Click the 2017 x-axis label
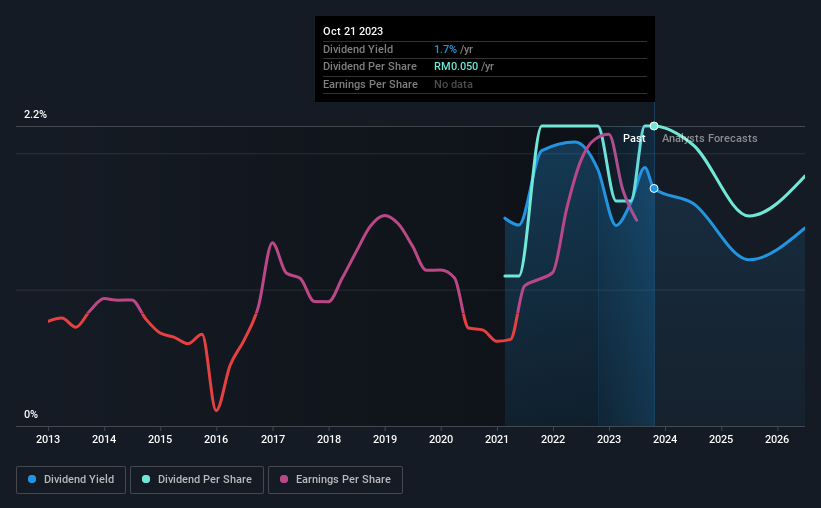This screenshot has height=508, width=821. click(273, 439)
